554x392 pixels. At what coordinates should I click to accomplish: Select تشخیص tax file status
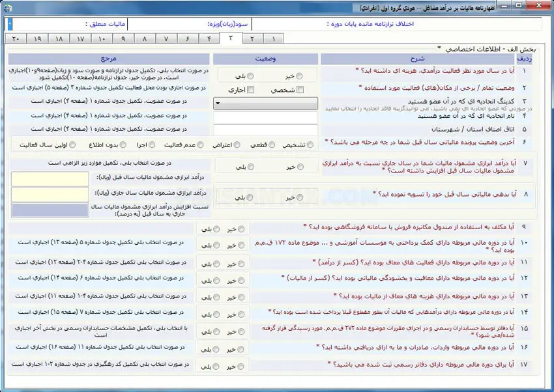pos(310,145)
